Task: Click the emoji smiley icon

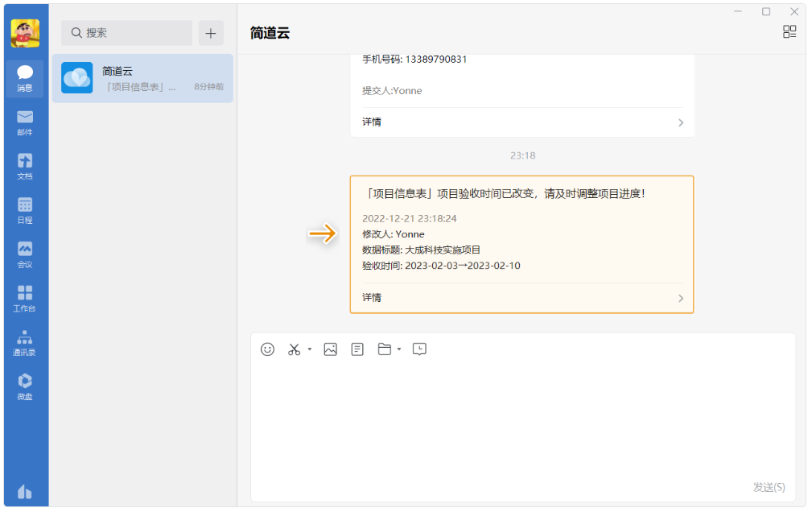Action: [268, 349]
